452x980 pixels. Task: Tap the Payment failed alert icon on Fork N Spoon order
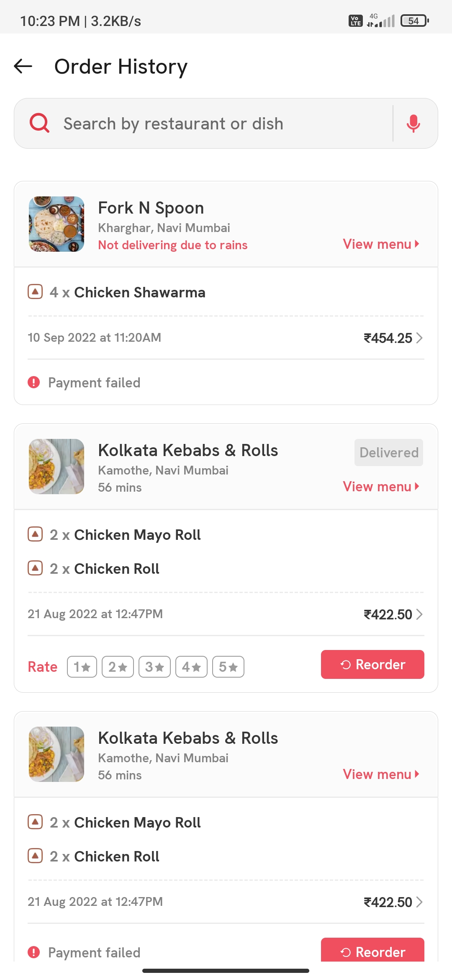click(x=33, y=382)
